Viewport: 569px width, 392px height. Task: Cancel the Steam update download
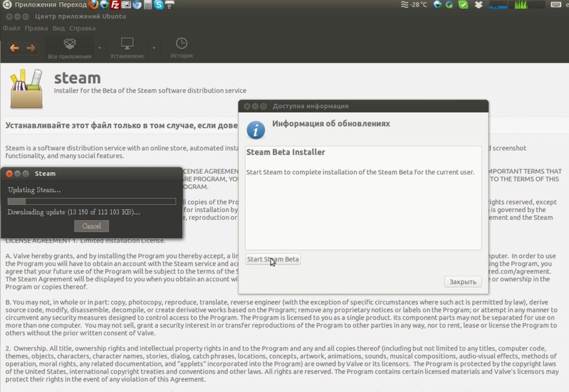click(92, 226)
